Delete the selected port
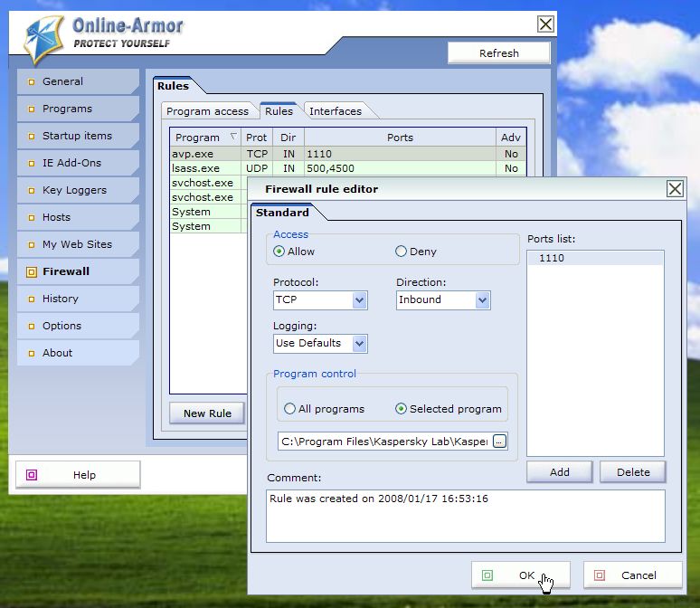This screenshot has width=700, height=608. click(x=633, y=472)
